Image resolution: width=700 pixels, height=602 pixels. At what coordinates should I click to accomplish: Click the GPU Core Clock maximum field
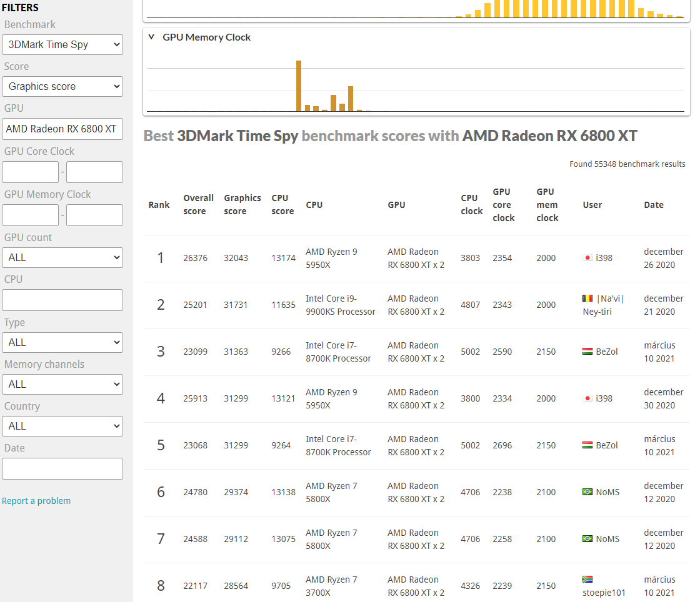click(x=94, y=172)
